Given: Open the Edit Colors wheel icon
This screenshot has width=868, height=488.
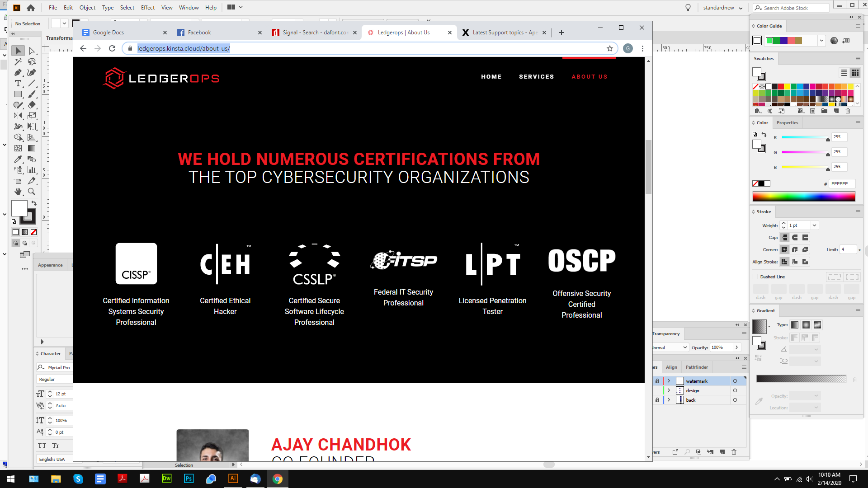Looking at the screenshot, I should tap(834, 41).
